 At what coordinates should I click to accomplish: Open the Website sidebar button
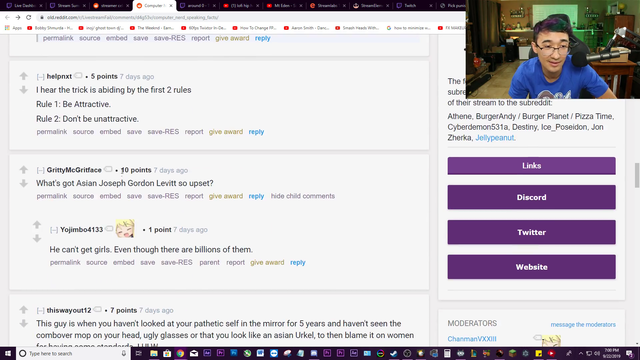[x=531, y=267]
